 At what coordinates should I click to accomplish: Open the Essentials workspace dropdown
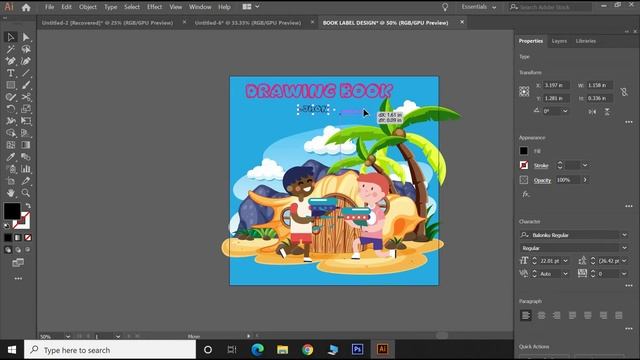tap(479, 7)
